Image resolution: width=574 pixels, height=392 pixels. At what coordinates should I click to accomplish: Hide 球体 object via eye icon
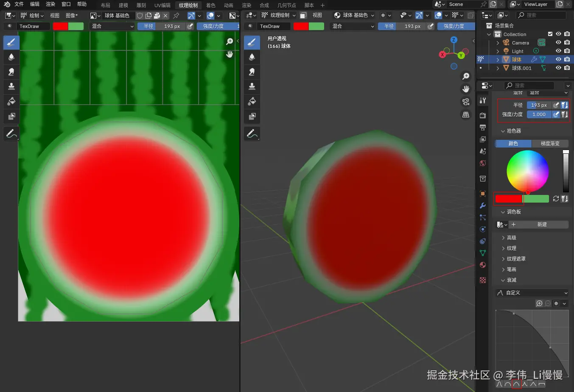tap(558, 59)
